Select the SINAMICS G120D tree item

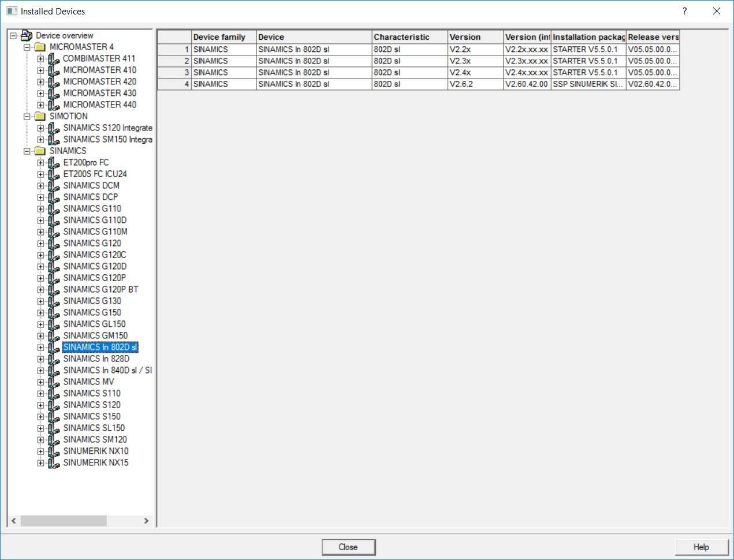[x=95, y=267]
